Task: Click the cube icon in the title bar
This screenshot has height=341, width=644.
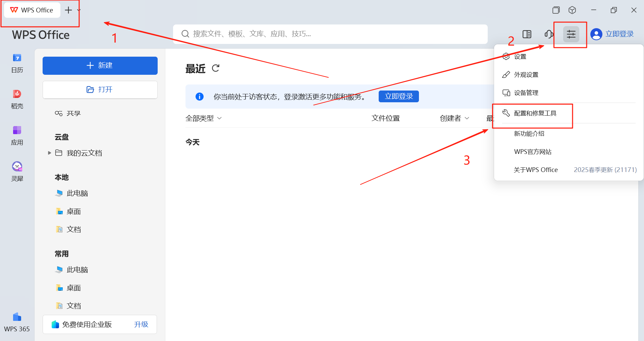Action: [572, 10]
